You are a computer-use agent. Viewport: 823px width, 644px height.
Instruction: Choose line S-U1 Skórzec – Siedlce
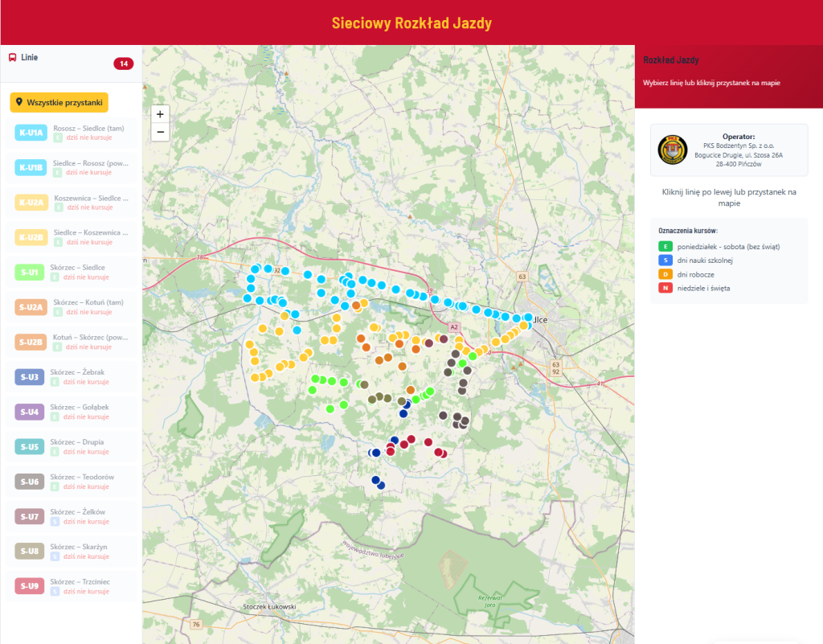[x=71, y=273]
